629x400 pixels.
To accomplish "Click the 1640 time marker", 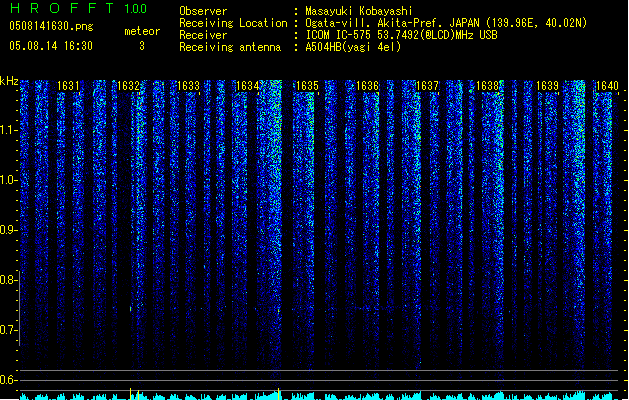I will click(x=607, y=86).
